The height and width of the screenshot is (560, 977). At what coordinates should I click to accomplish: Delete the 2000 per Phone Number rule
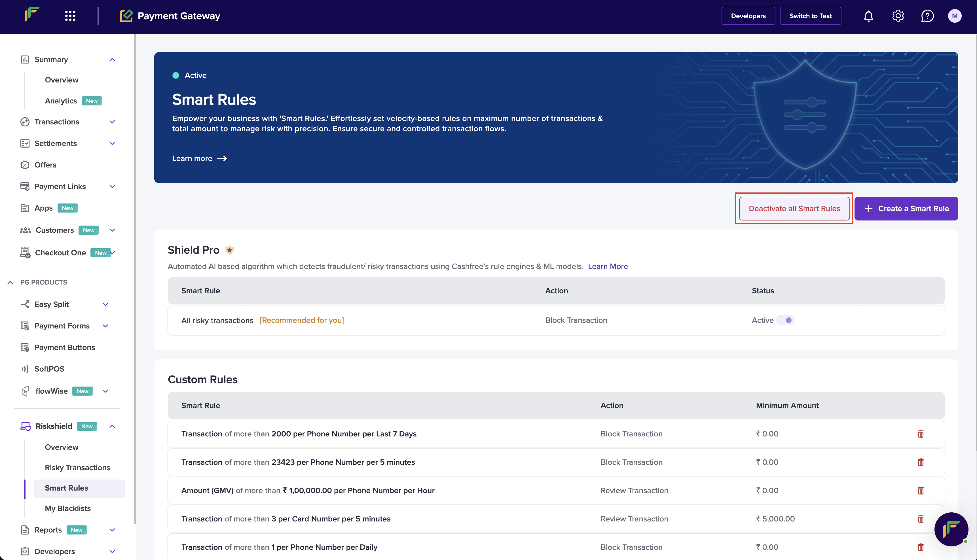pos(921,434)
